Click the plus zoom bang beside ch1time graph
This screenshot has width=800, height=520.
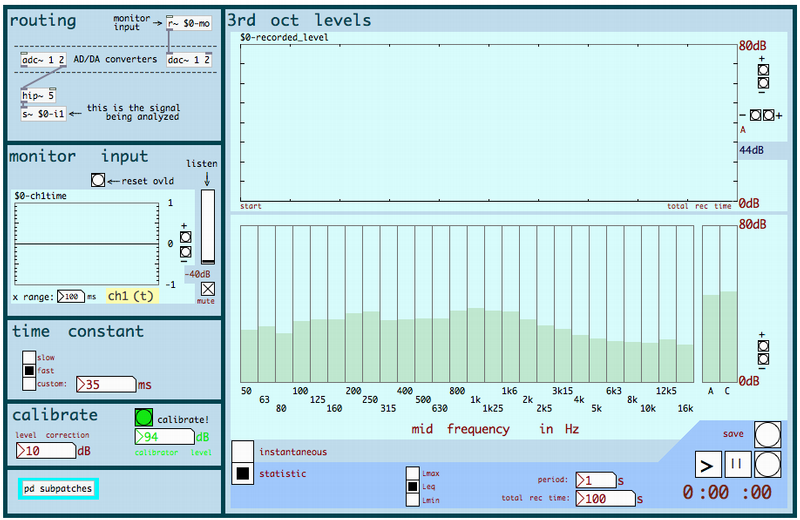pos(186,237)
